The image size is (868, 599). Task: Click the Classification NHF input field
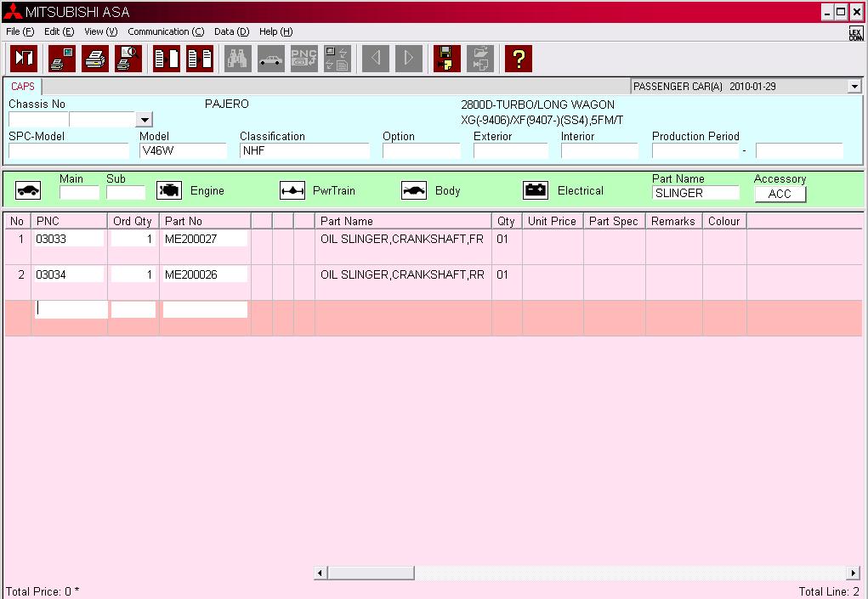tap(304, 151)
